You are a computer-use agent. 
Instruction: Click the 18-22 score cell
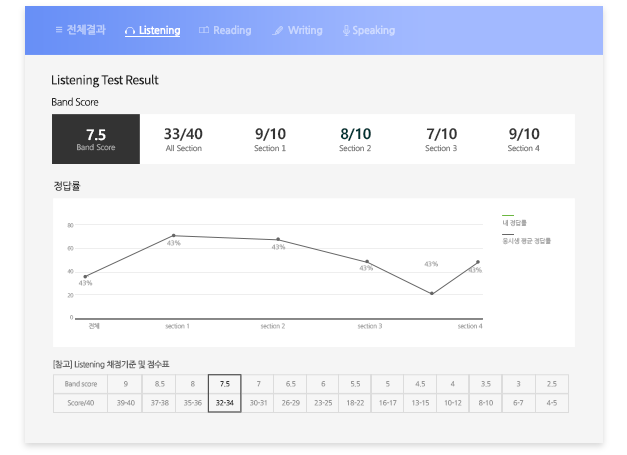355,403
